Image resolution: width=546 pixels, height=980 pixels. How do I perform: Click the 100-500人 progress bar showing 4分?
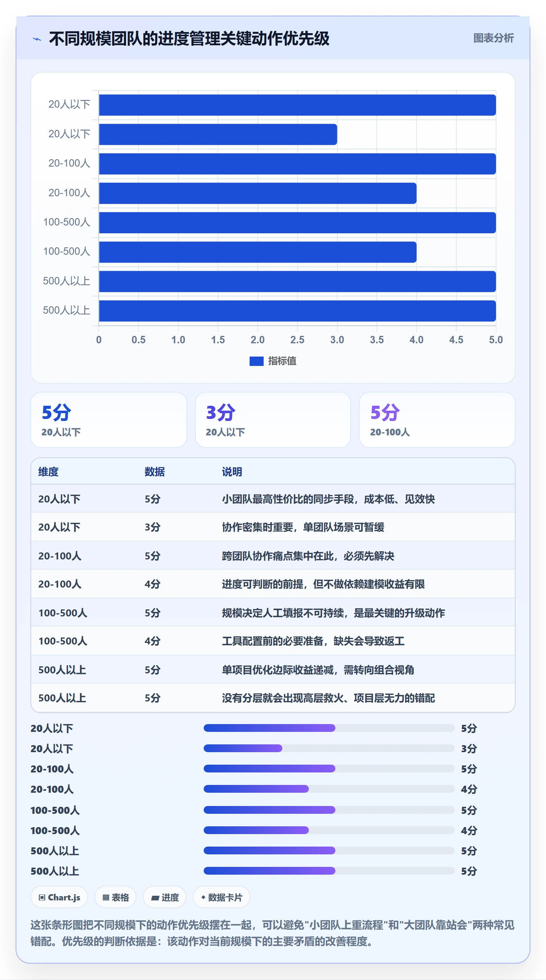tap(329, 830)
